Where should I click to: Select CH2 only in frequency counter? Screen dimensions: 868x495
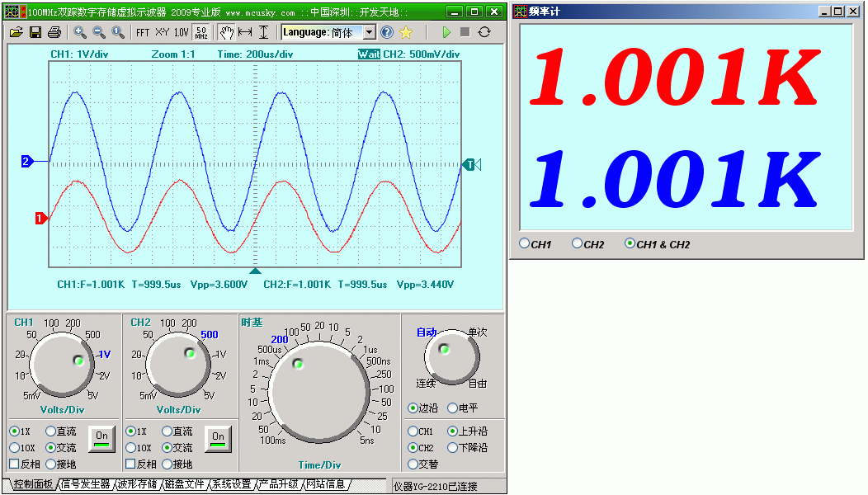(577, 243)
